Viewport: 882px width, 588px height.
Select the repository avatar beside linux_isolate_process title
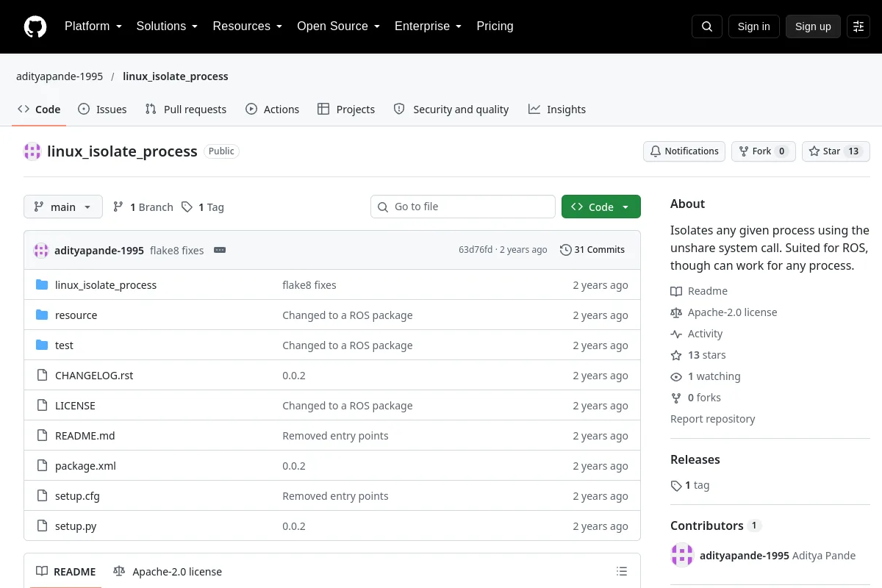[x=32, y=151]
